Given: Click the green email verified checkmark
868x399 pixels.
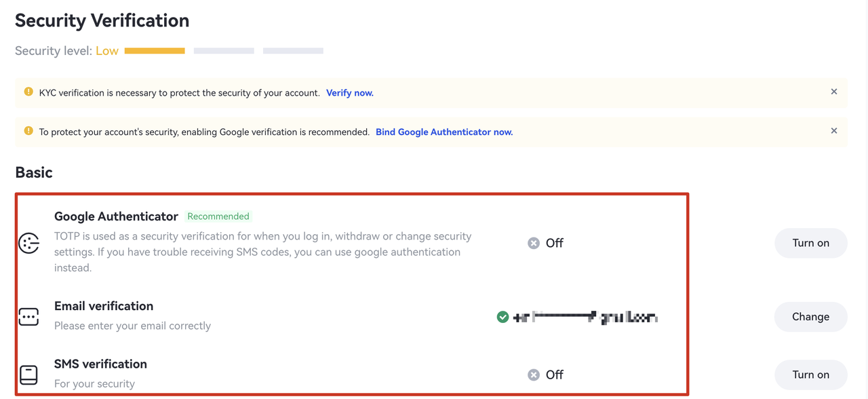Looking at the screenshot, I should (x=502, y=317).
